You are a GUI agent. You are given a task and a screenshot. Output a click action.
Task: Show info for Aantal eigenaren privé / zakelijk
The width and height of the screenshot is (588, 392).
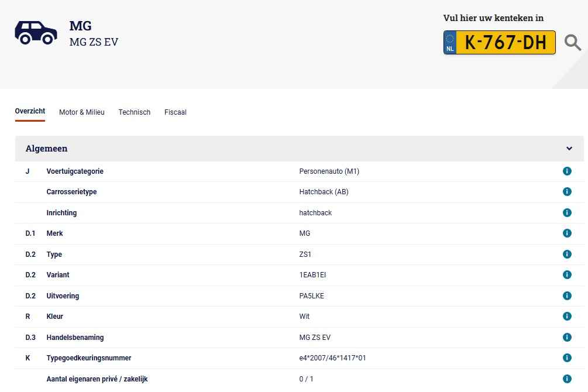(567, 379)
